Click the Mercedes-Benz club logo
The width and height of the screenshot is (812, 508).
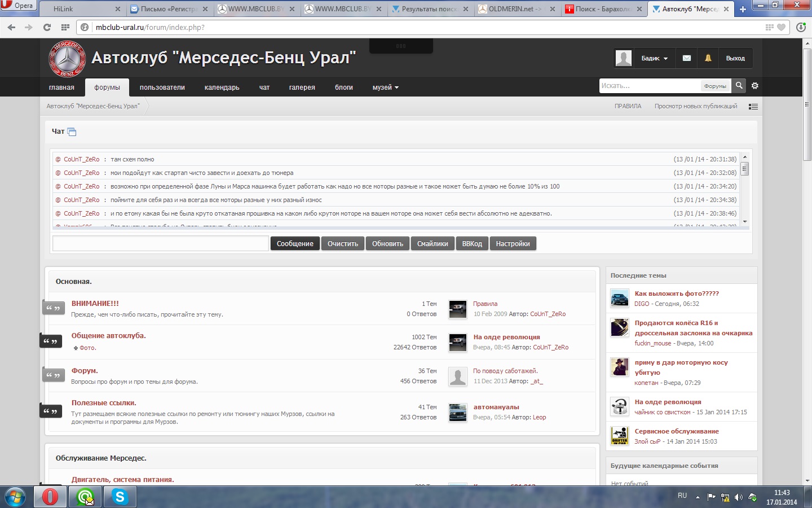[67, 59]
